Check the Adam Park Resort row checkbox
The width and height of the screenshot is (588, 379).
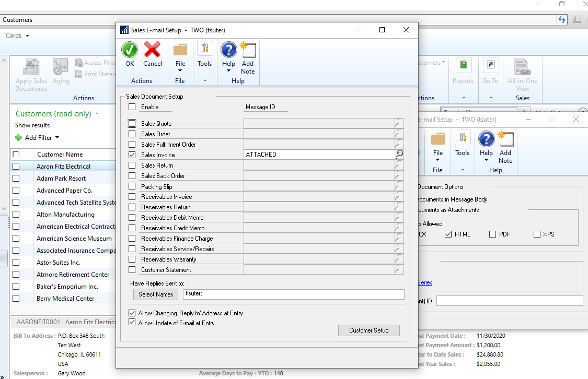(x=16, y=178)
